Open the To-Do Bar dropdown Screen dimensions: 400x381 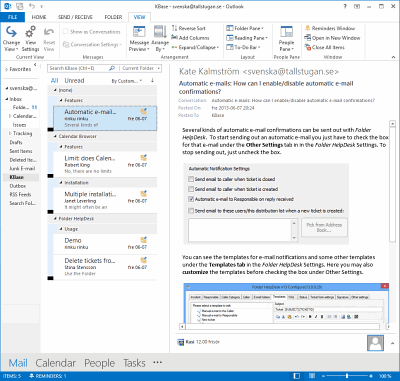point(243,47)
